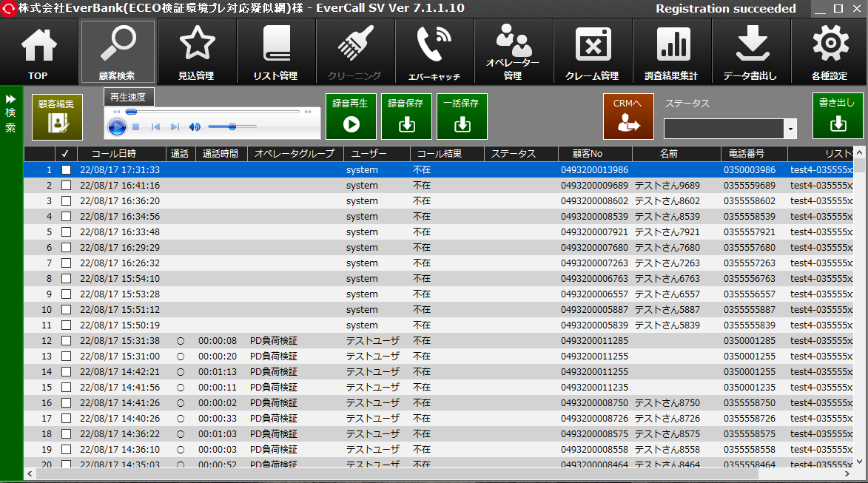Viewport: 868px width, 483px height.
Task: Click the 再生速度 playback speed button
Action: click(129, 97)
